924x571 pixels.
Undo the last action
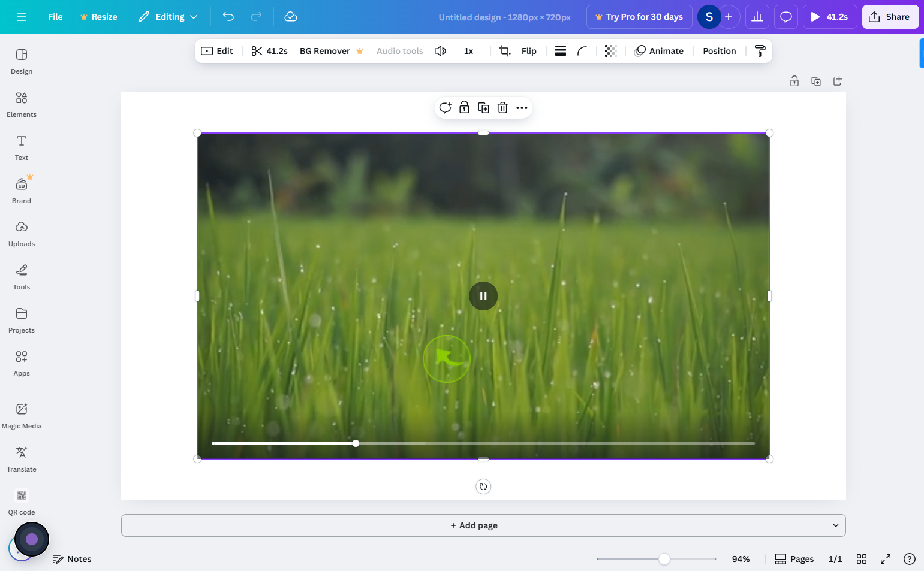(228, 17)
